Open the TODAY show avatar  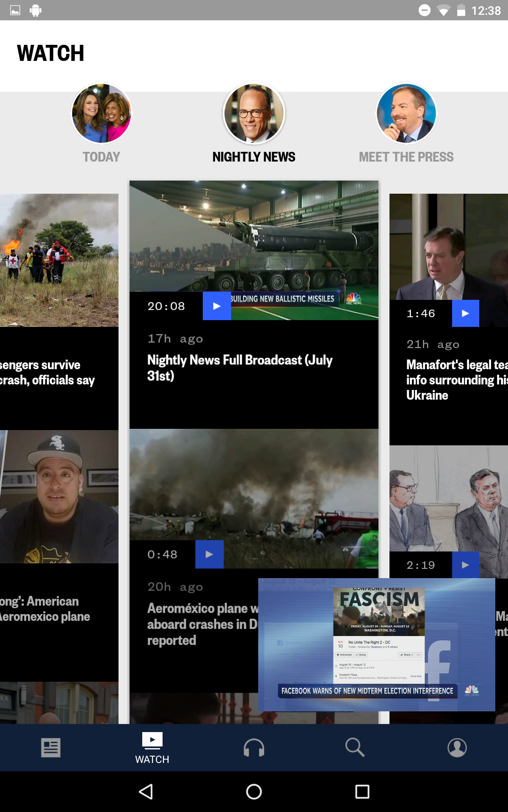102,113
